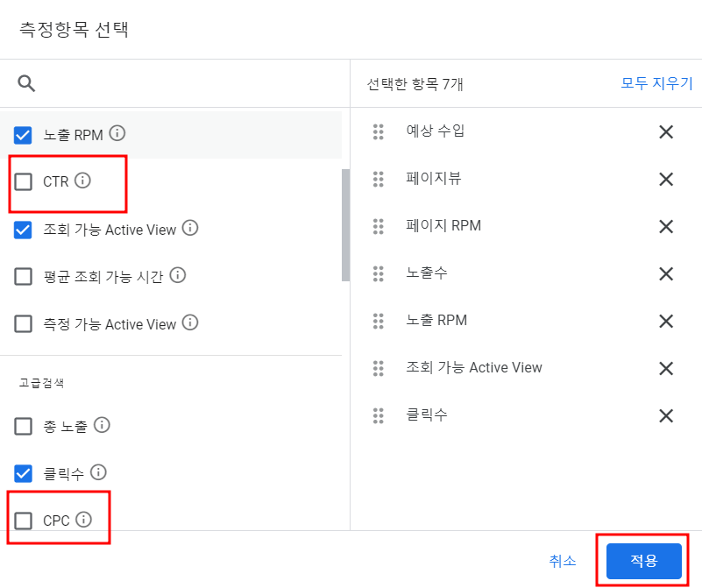Click the drag handle next to 클릭수
Image resolution: width=702 pixels, height=588 pixels.
379,415
